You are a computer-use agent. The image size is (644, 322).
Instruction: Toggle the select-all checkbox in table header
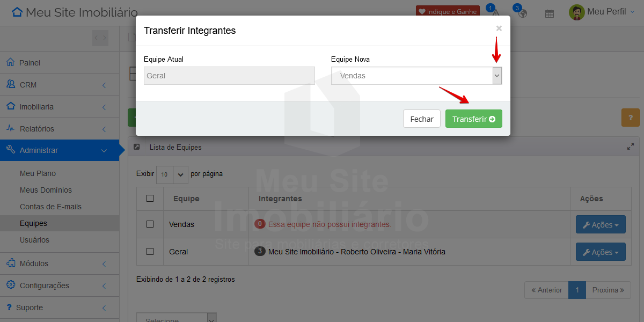150,199
